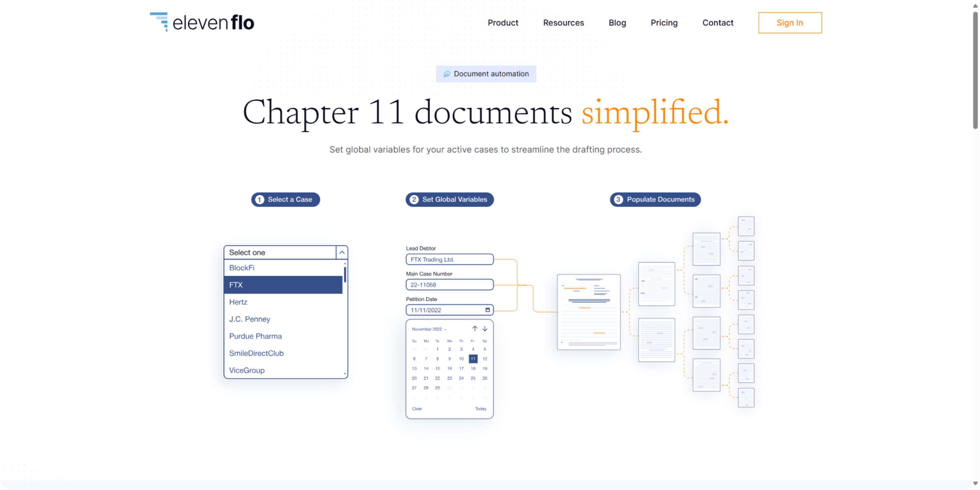Click the Today button in calendar
This screenshot has width=980, height=490.
pyautogui.click(x=481, y=409)
